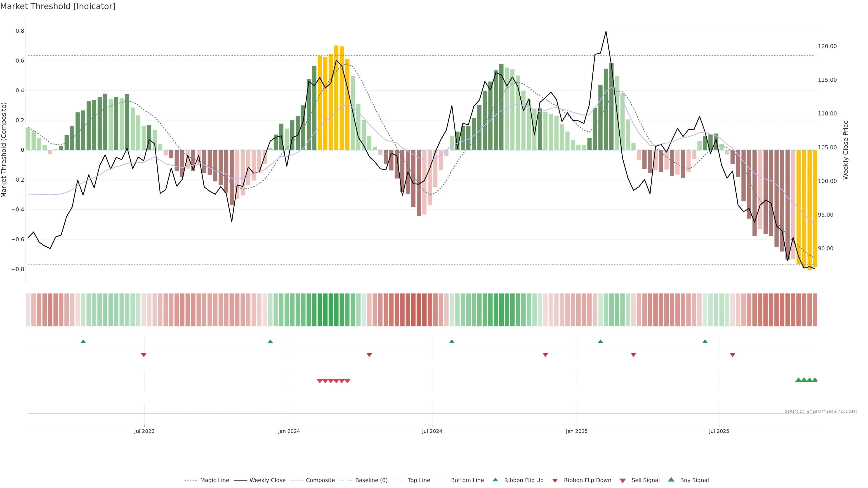This screenshot has width=868, height=488.
Task: Click the Market Threshold [Indicator] title
Action: (x=58, y=6)
